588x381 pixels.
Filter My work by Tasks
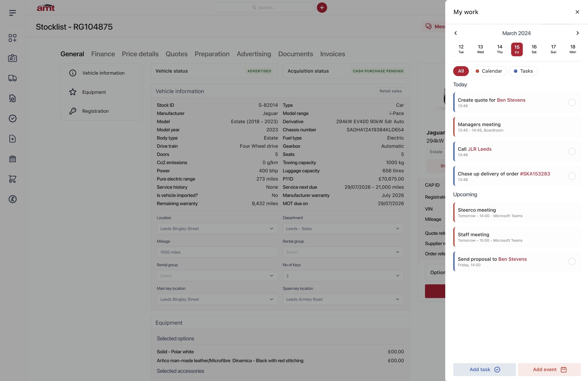(x=523, y=71)
